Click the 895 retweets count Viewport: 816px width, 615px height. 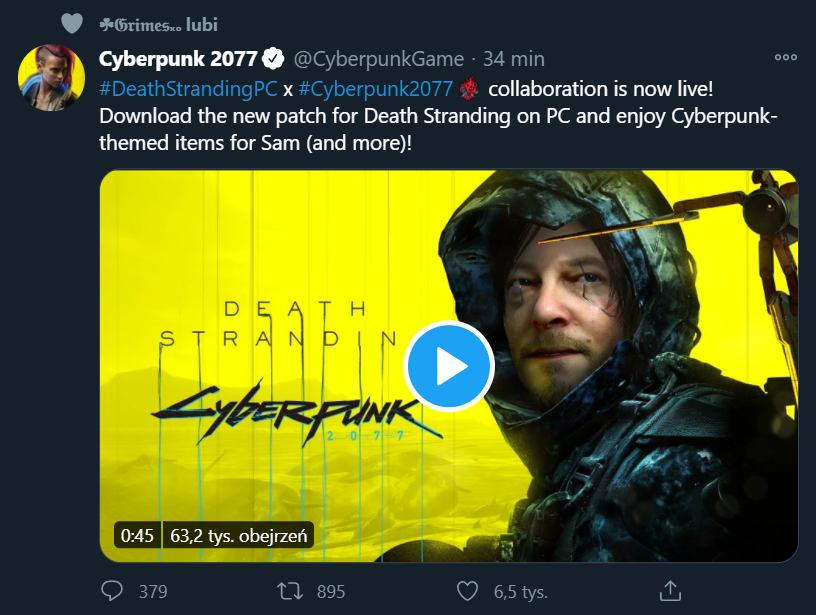tap(330, 591)
